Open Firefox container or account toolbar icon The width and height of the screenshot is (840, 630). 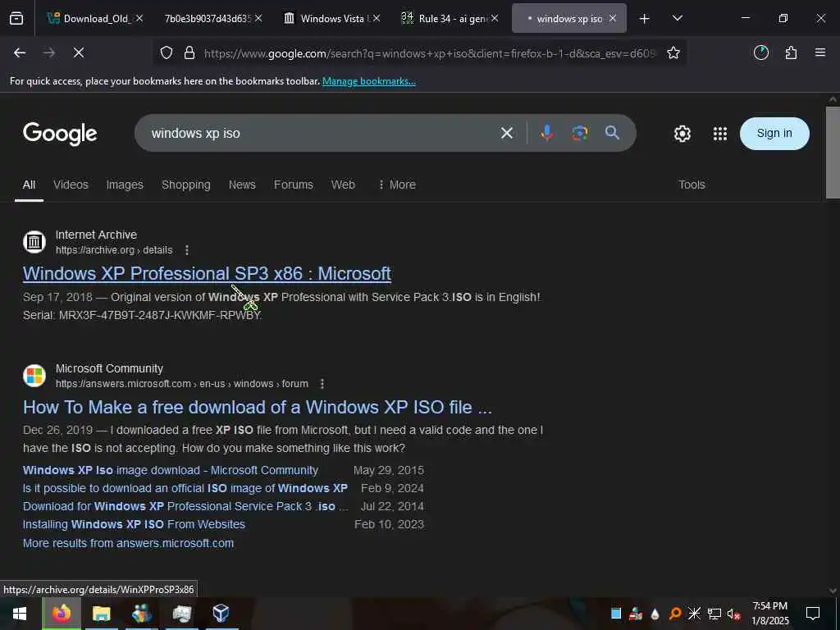761,52
